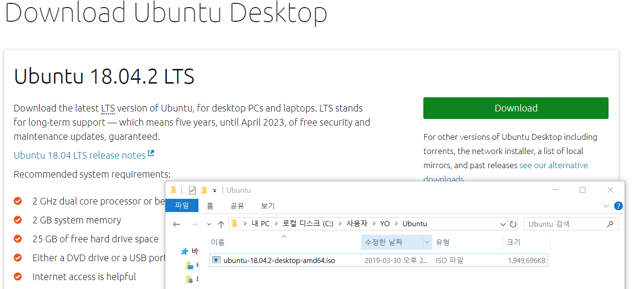Expand the chevron after 내 PC in breadcrumb

276,224
